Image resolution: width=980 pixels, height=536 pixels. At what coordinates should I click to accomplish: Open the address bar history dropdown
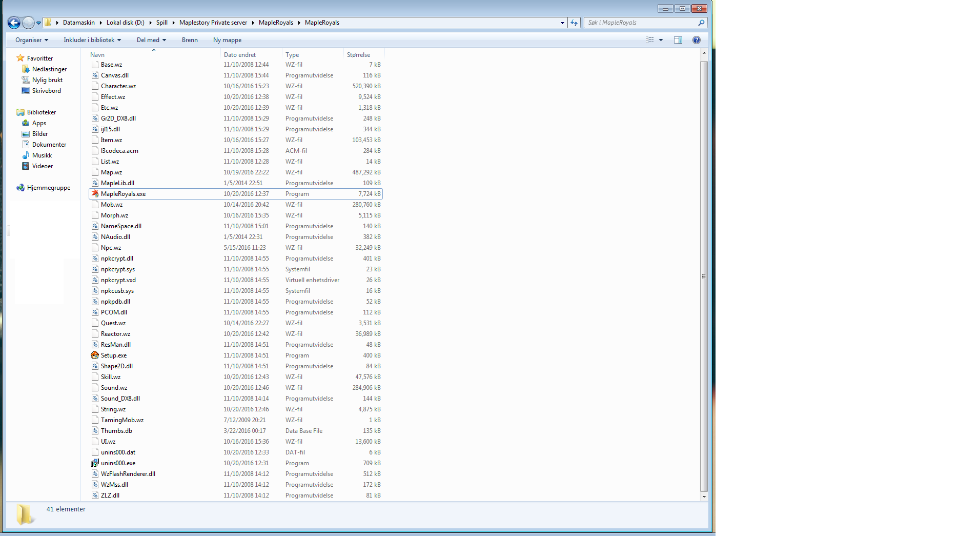click(562, 23)
